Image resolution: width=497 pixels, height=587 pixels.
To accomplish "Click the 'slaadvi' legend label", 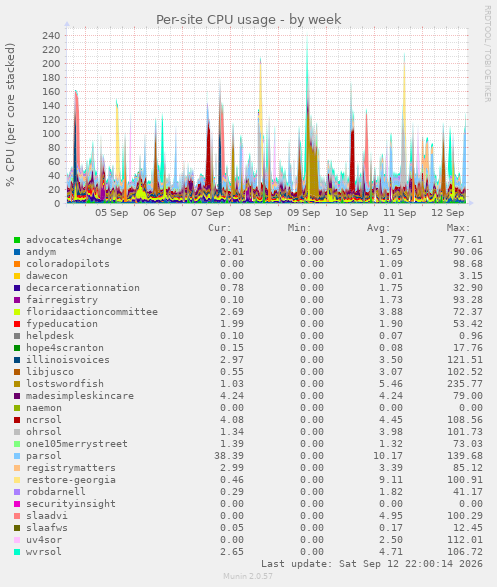I will [x=47, y=516].
